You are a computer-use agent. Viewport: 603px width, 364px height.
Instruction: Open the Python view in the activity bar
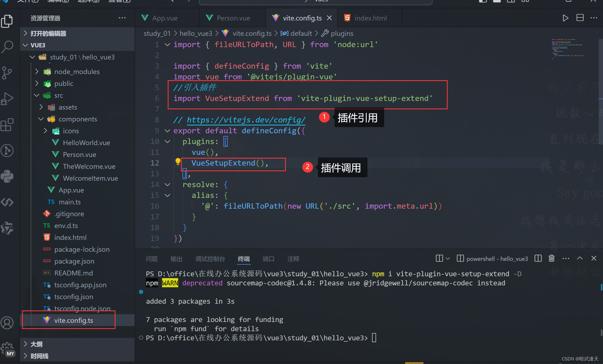pos(7,176)
